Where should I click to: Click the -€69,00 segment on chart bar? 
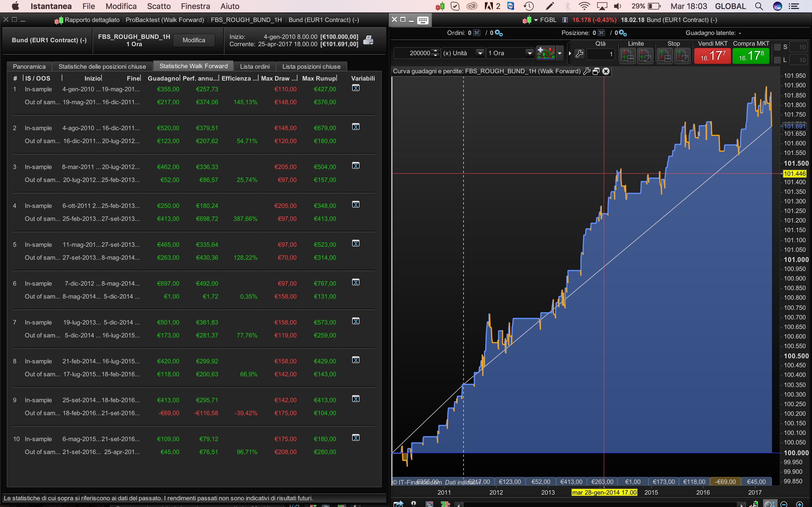[725, 482]
